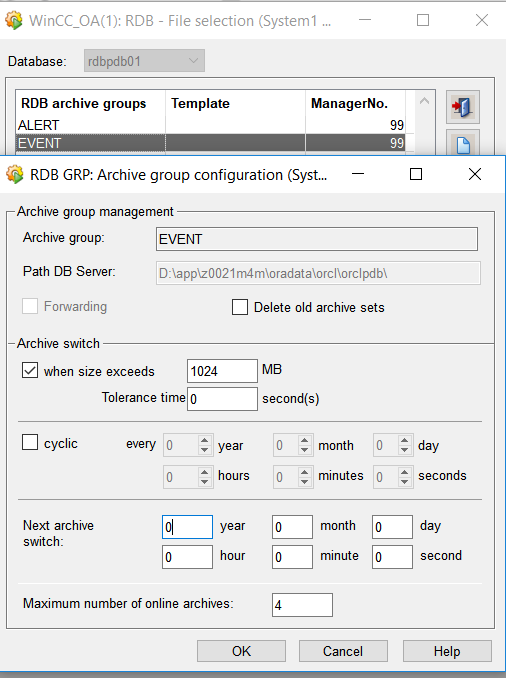Click the WinCC OA icon in File selection title bar
The height and width of the screenshot is (678, 506).
coord(14,20)
